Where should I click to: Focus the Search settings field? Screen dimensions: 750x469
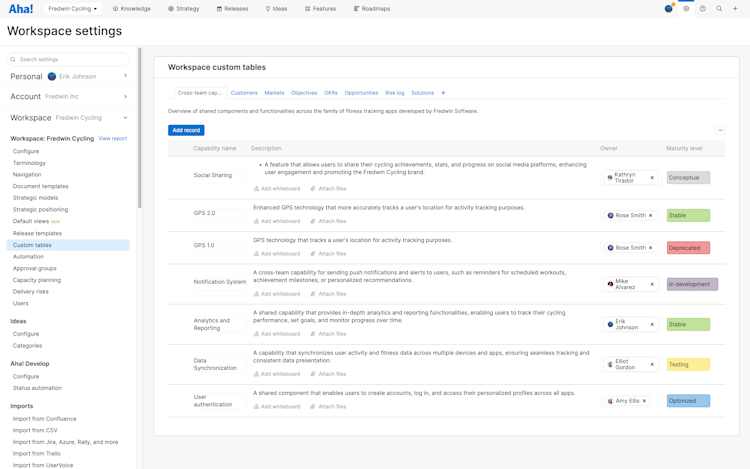(x=68, y=59)
